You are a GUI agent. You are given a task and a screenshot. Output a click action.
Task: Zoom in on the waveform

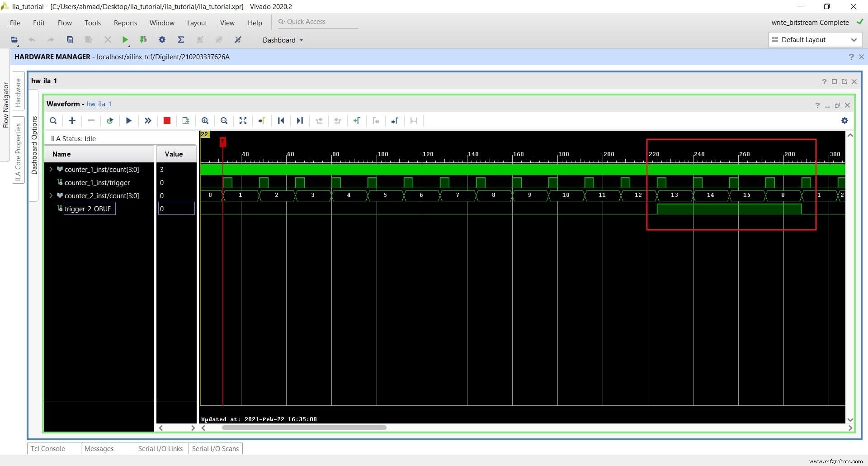(x=205, y=121)
